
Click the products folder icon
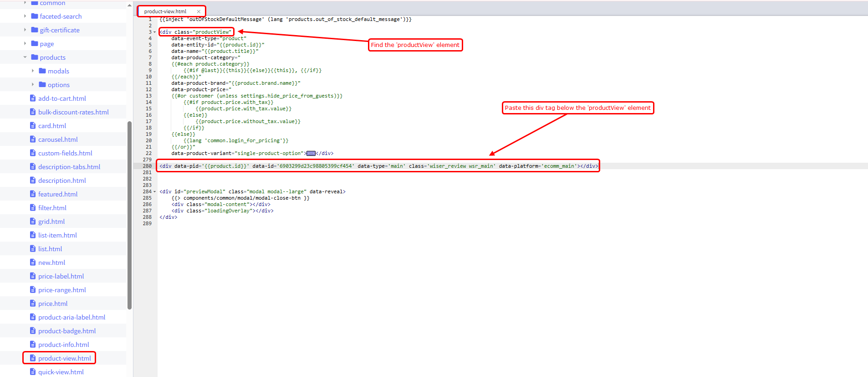click(x=35, y=57)
